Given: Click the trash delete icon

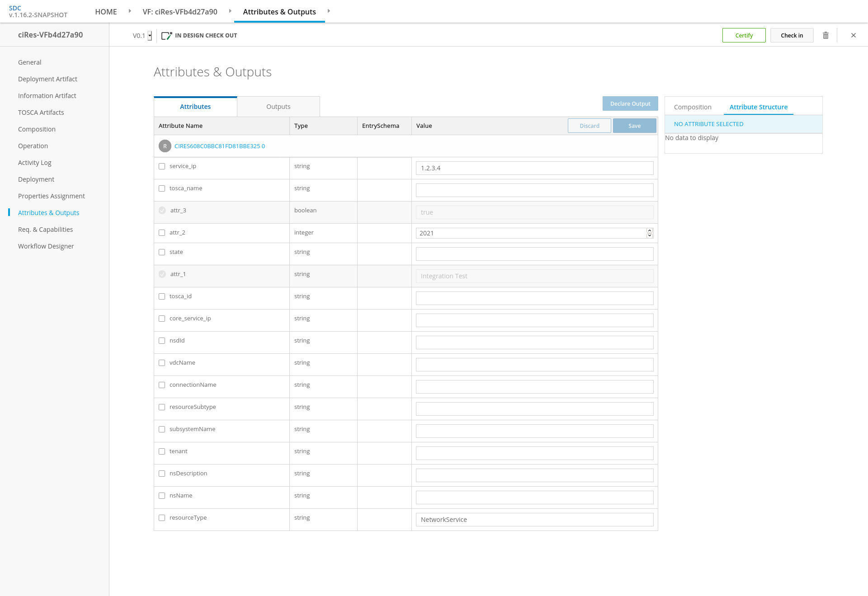Looking at the screenshot, I should [826, 35].
